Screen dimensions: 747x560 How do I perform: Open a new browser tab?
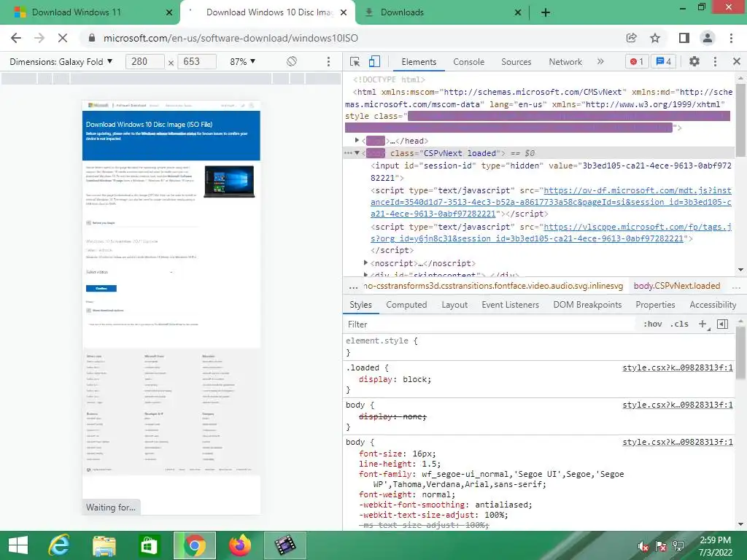(546, 13)
